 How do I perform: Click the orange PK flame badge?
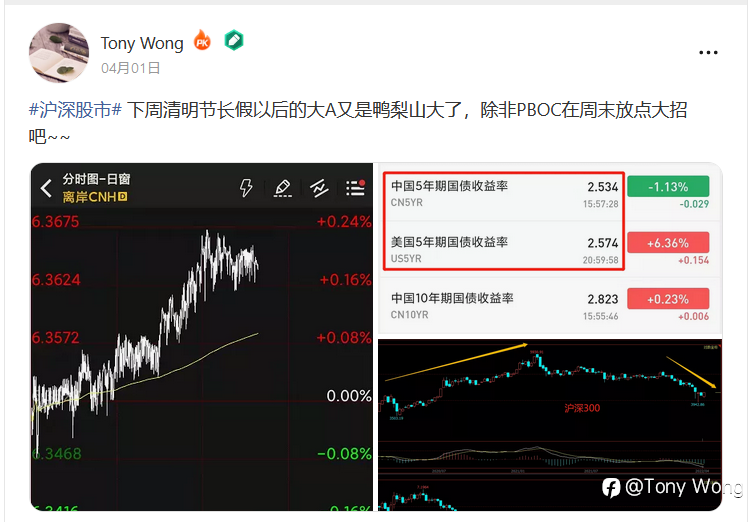point(202,40)
